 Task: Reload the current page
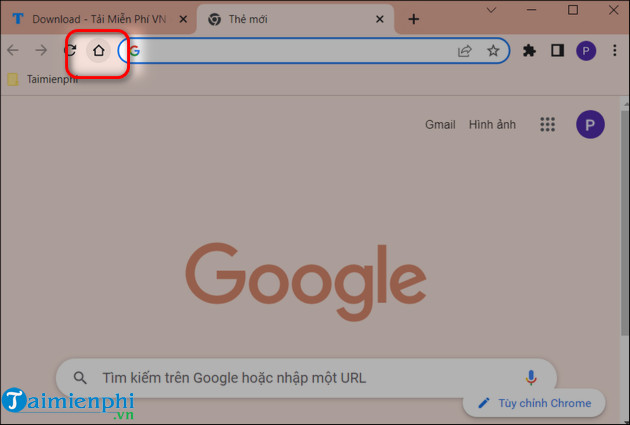(71, 50)
